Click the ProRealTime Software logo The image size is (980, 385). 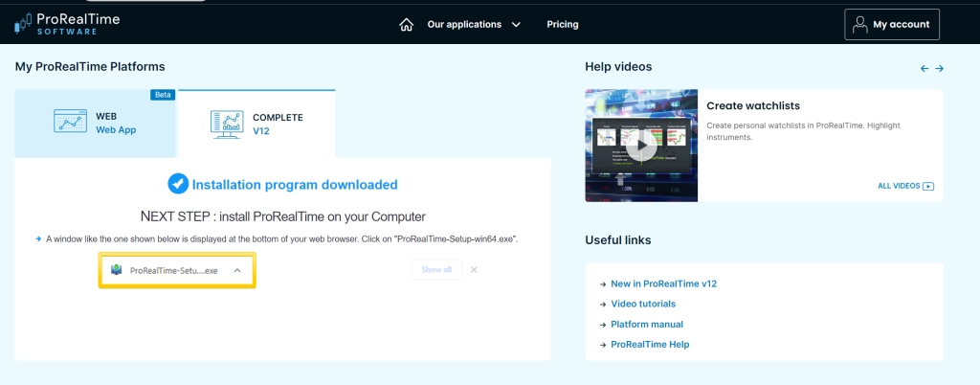coord(67,24)
